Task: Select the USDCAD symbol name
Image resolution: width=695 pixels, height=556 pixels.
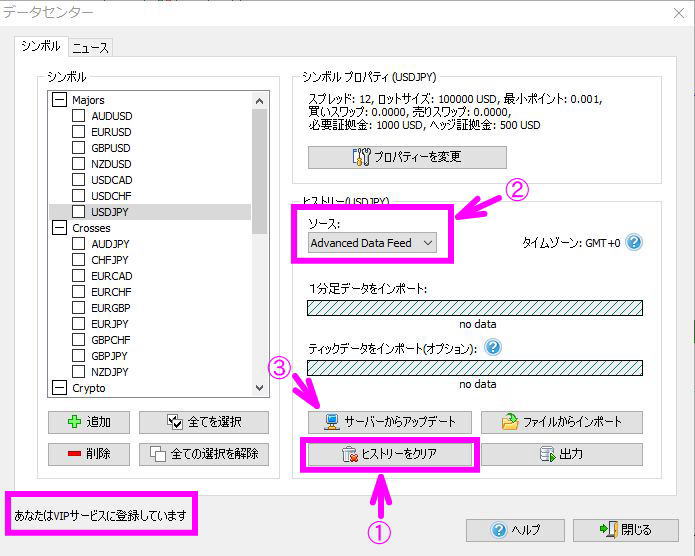Action: (112, 180)
